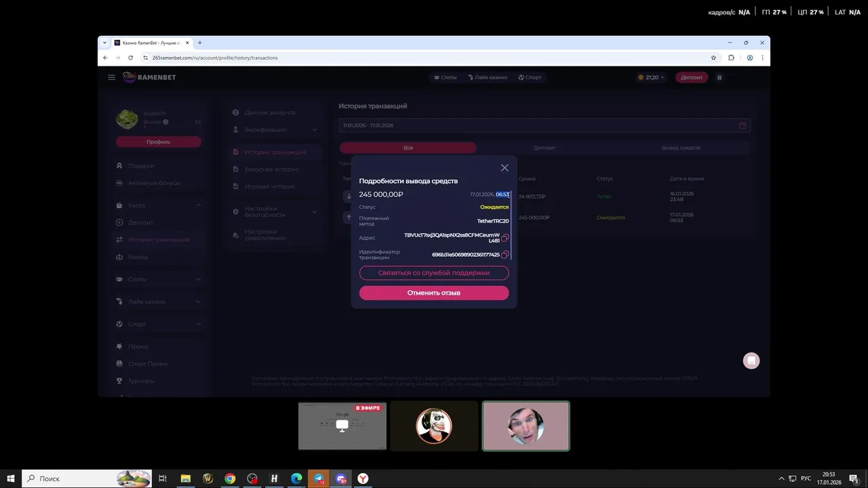Screen dimensions: 868x488
Task: Select the Joker avatar participant tile
Action: 434,426
